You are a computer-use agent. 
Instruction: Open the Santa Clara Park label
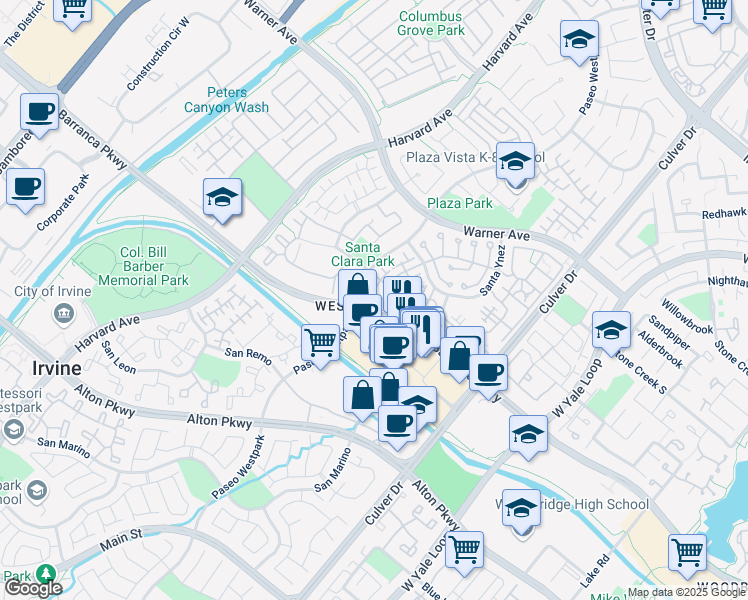363,254
